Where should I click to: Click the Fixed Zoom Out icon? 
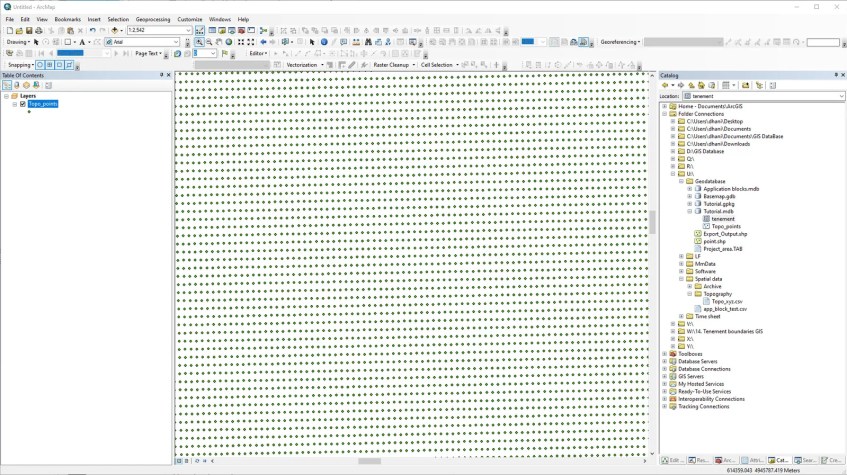click(x=251, y=42)
